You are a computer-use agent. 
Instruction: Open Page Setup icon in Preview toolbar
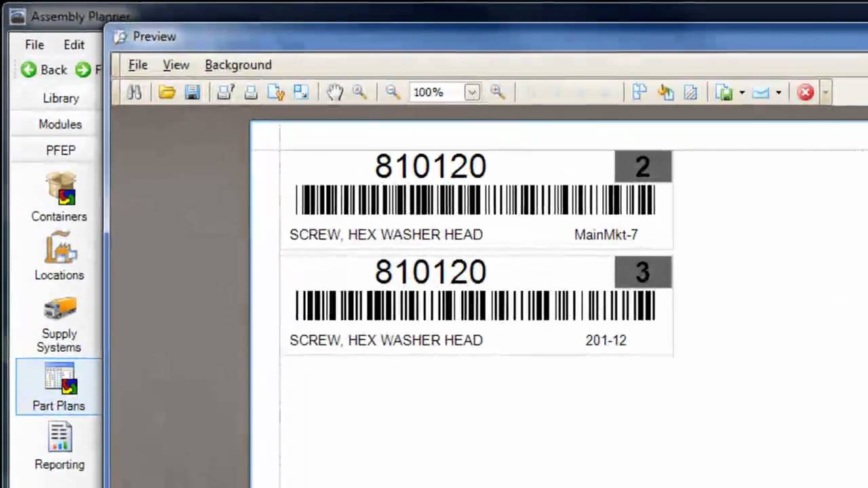(x=276, y=92)
